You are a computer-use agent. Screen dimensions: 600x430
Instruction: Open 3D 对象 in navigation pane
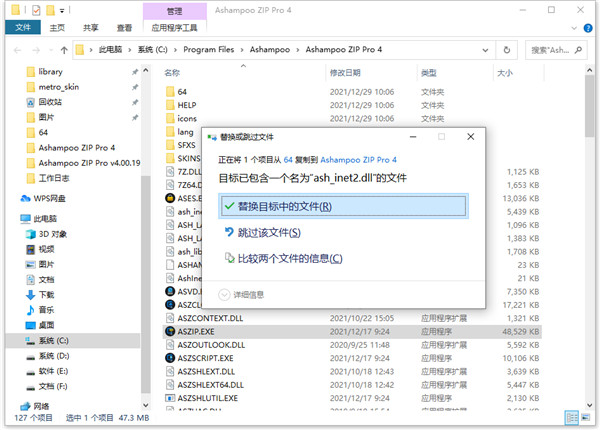52,234
